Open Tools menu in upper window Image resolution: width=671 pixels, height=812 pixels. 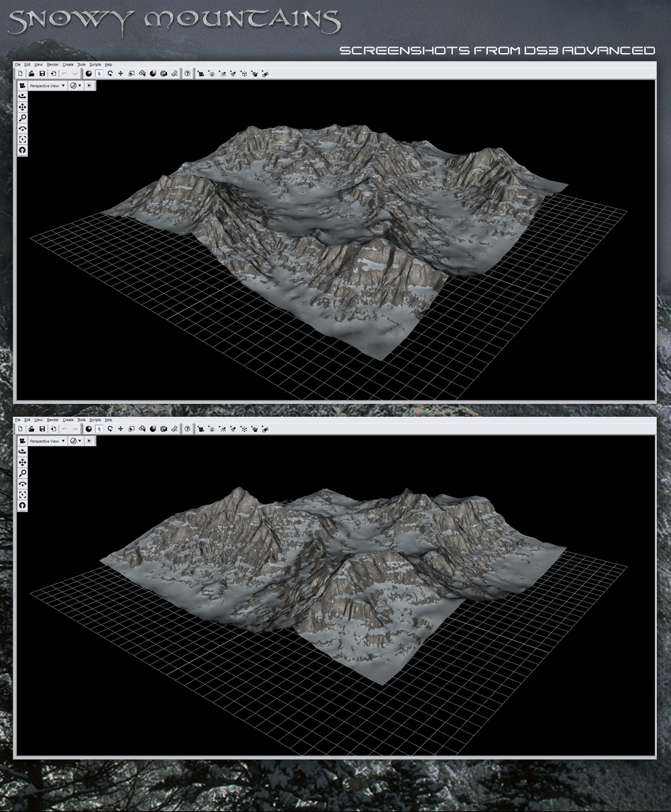[x=81, y=64]
